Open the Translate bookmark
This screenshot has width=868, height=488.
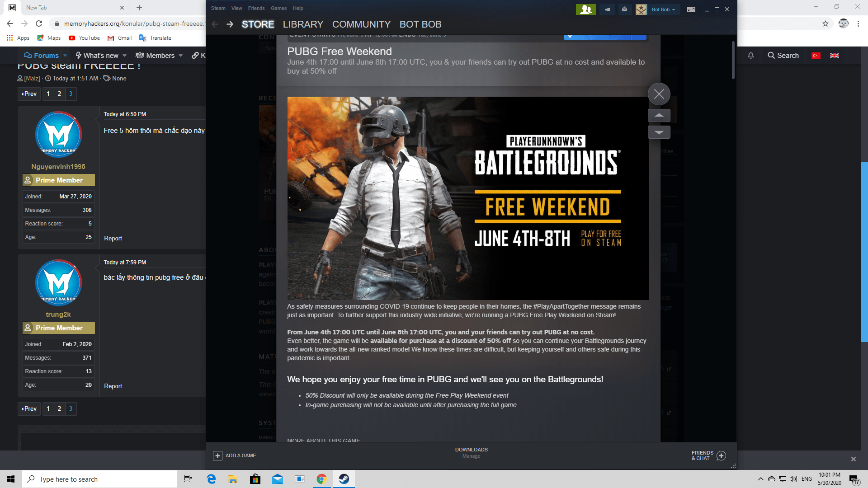(156, 38)
